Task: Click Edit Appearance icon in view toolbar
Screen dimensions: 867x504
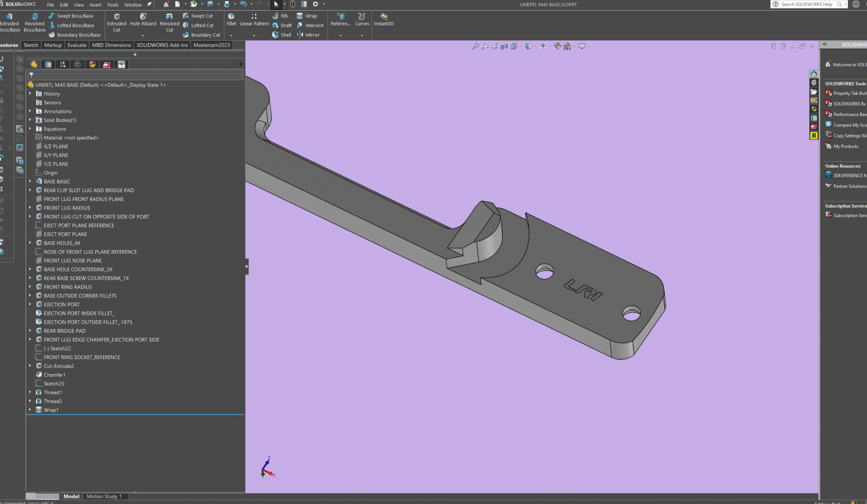Action: [x=558, y=46]
